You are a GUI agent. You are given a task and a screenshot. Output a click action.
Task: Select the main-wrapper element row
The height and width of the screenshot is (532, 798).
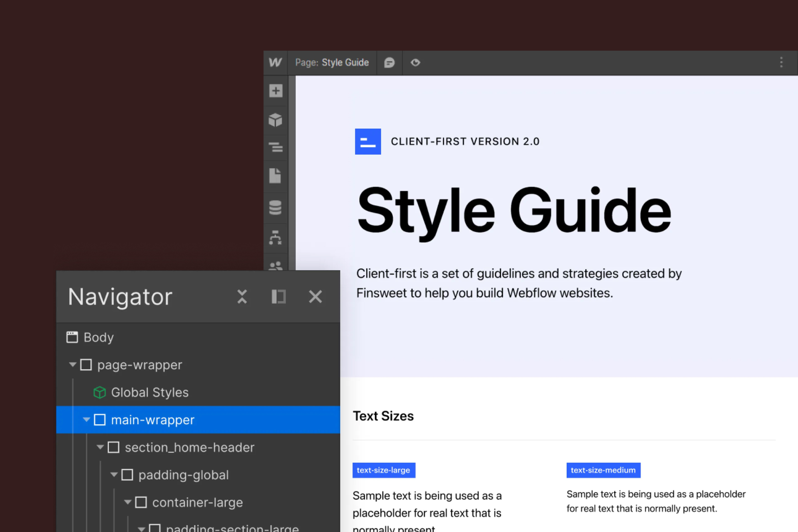[198, 420]
